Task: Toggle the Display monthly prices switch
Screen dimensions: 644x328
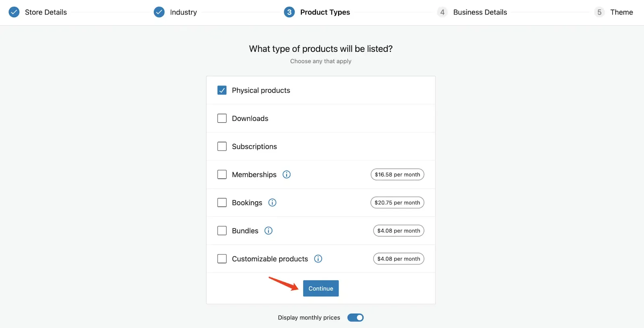Action: (355, 318)
